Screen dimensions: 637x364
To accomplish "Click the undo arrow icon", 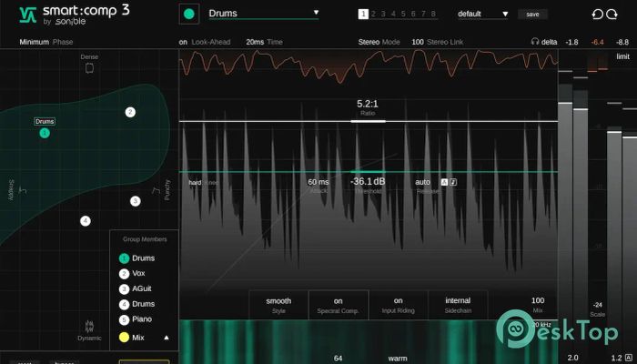I will tap(597, 15).
